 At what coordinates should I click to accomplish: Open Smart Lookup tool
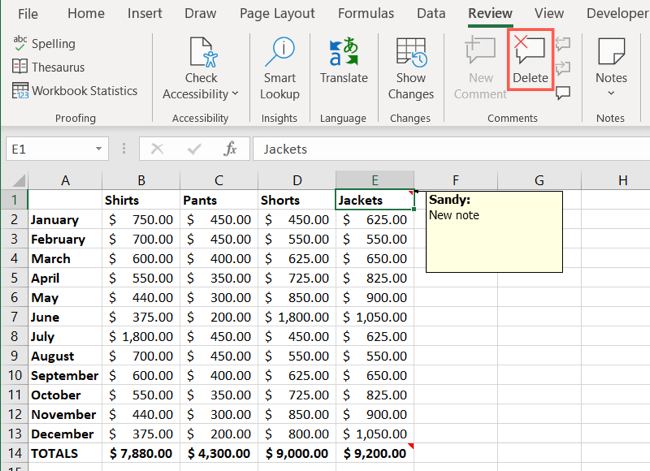tap(279, 68)
